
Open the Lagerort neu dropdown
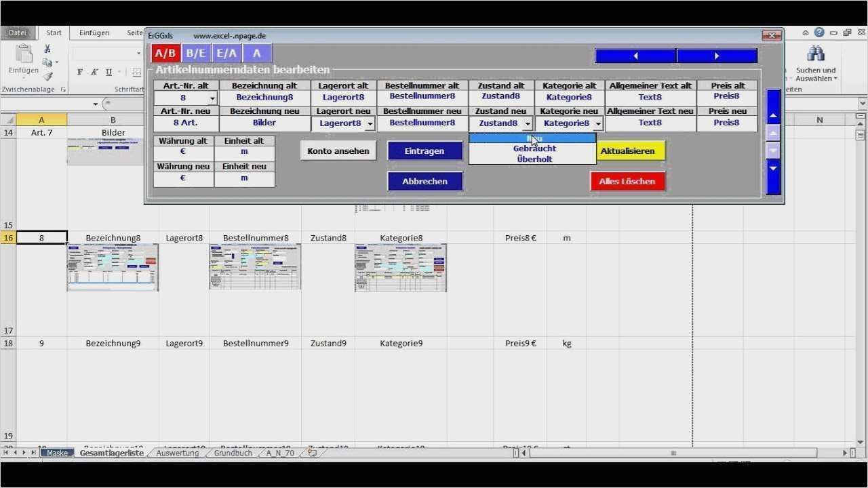pyautogui.click(x=370, y=124)
